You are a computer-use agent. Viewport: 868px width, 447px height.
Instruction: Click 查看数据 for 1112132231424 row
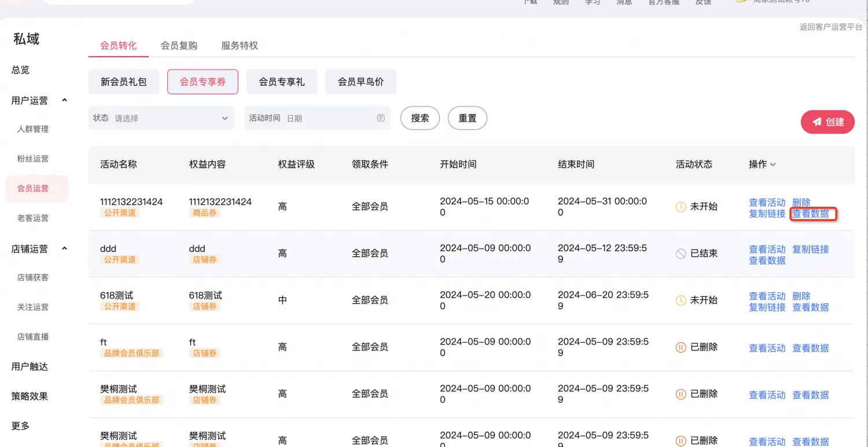(811, 214)
